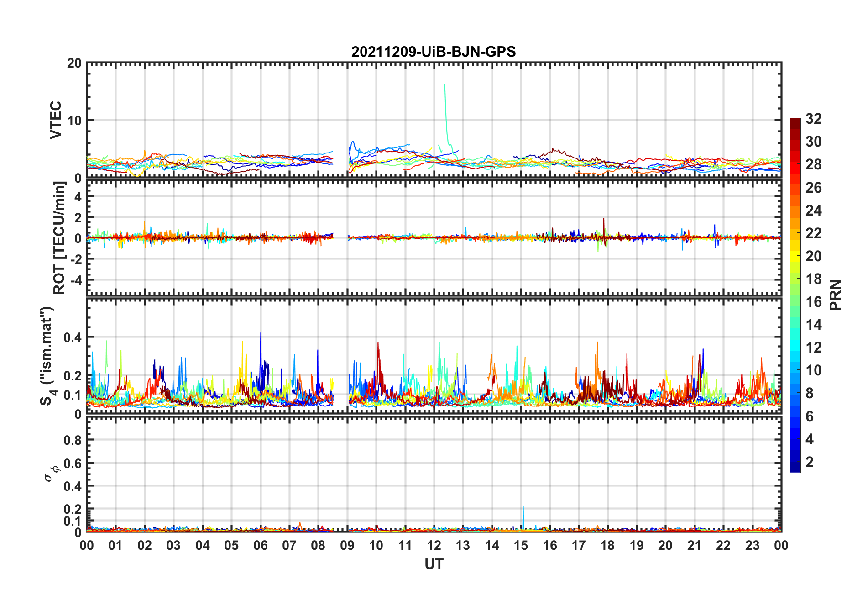Select x-axis hour label 22
The width and height of the screenshot is (868, 590).
pos(723,545)
